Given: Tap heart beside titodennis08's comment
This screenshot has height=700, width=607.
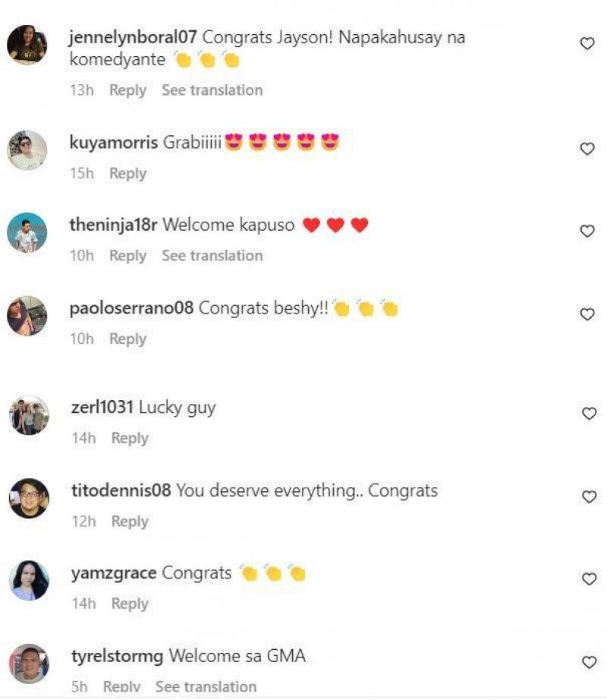Looking at the screenshot, I should [589, 497].
